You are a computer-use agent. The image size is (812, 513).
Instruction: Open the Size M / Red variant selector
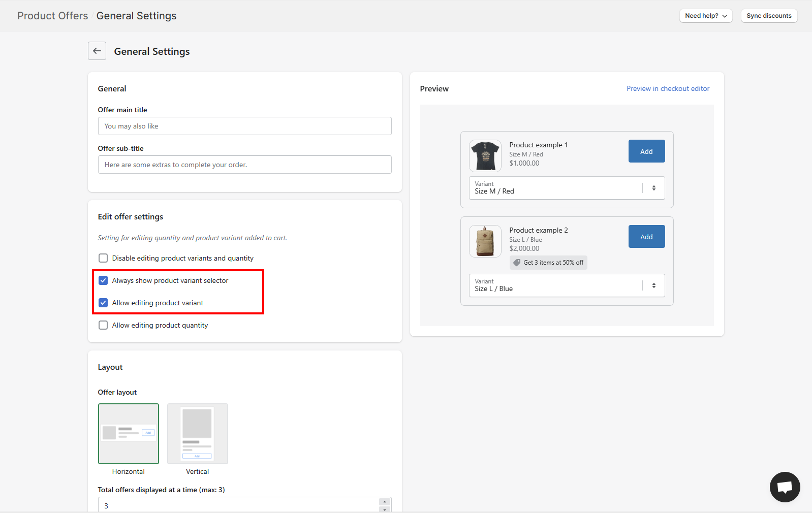(x=567, y=188)
